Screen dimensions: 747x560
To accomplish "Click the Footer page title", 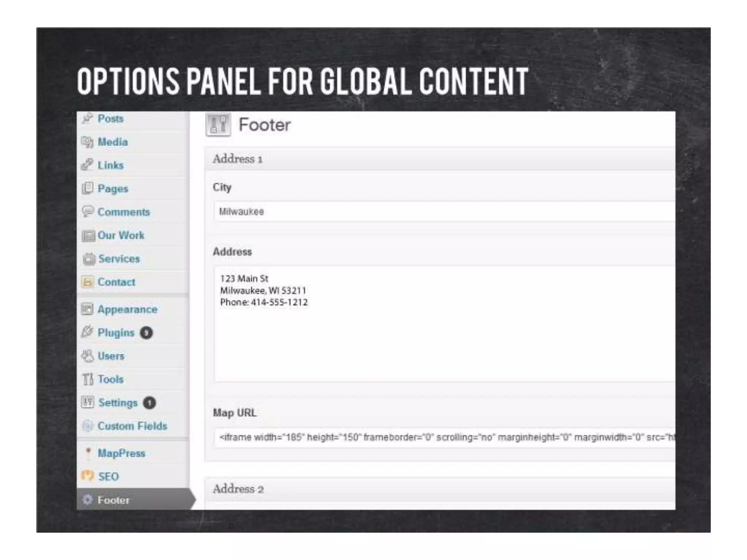I will pyautogui.click(x=264, y=125).
